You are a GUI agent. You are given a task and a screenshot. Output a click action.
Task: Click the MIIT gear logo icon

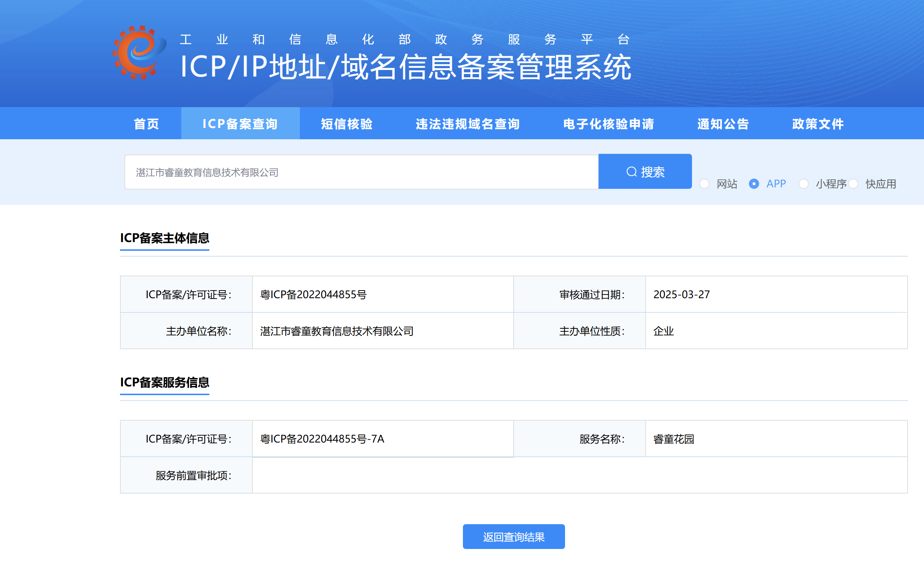point(139,52)
